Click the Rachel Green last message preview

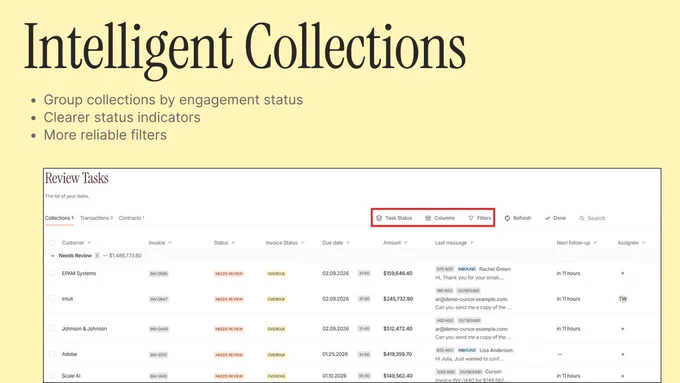coord(473,273)
